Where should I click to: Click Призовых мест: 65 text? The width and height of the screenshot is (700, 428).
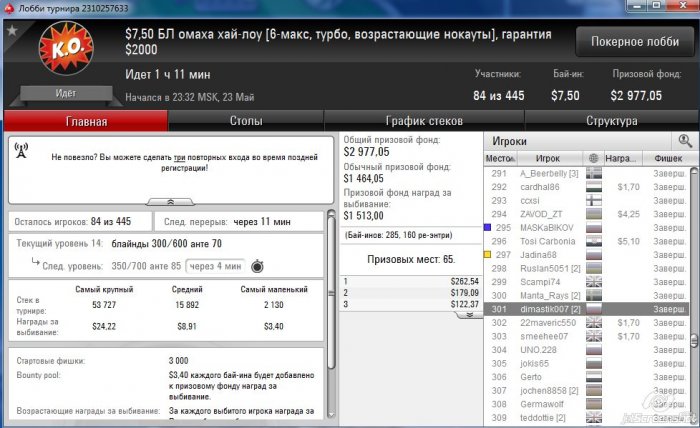click(411, 259)
